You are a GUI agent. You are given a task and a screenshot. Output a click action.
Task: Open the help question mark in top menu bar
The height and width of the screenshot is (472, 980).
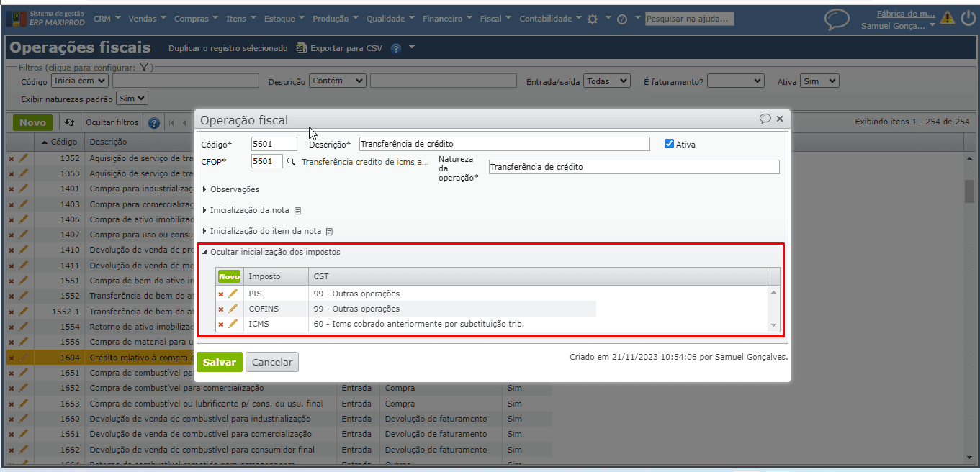point(622,19)
